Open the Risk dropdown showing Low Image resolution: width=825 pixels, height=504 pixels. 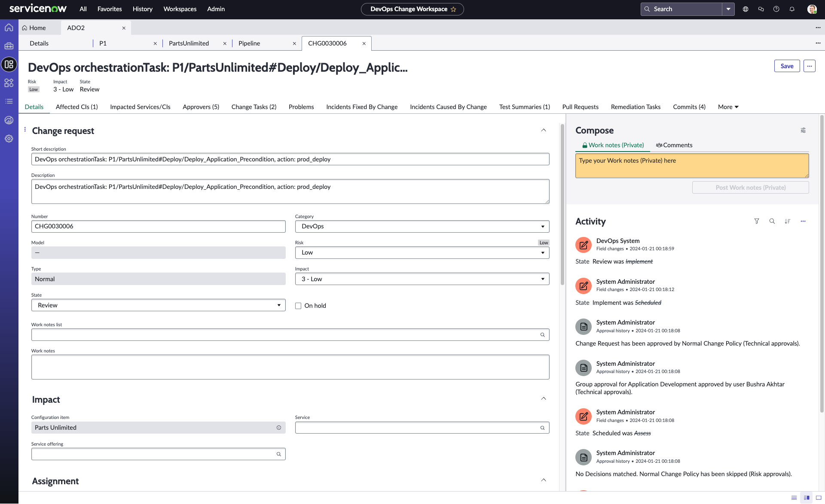coord(422,253)
